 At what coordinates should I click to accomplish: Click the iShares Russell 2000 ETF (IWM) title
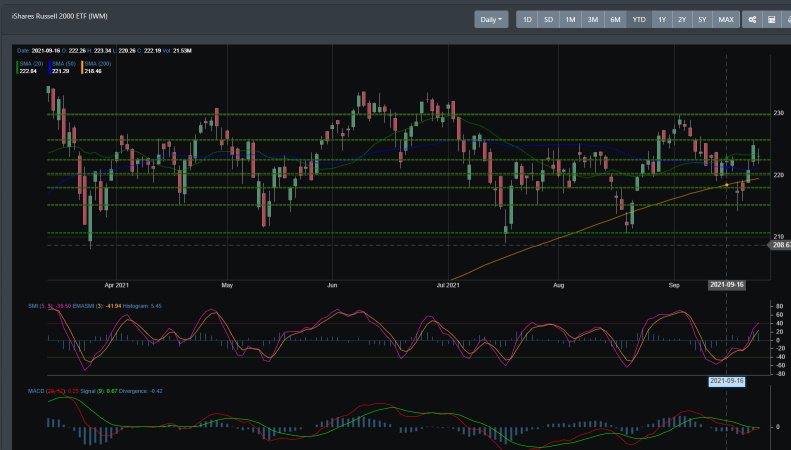[x=60, y=16]
